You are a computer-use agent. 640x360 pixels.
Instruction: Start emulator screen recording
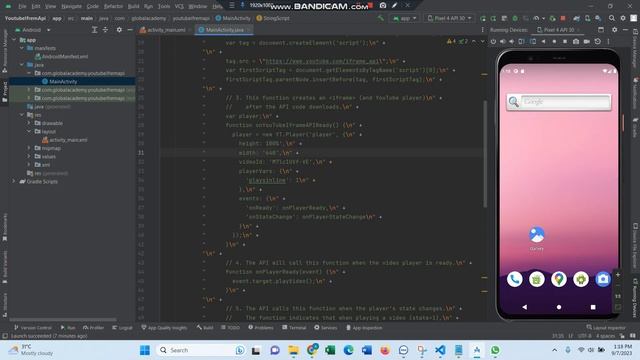[x=587, y=42]
